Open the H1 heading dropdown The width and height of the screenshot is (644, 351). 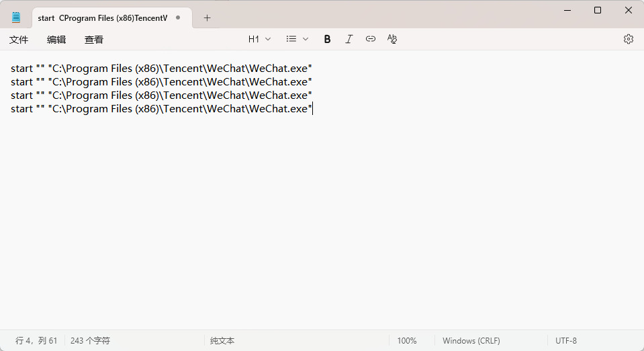[259, 39]
